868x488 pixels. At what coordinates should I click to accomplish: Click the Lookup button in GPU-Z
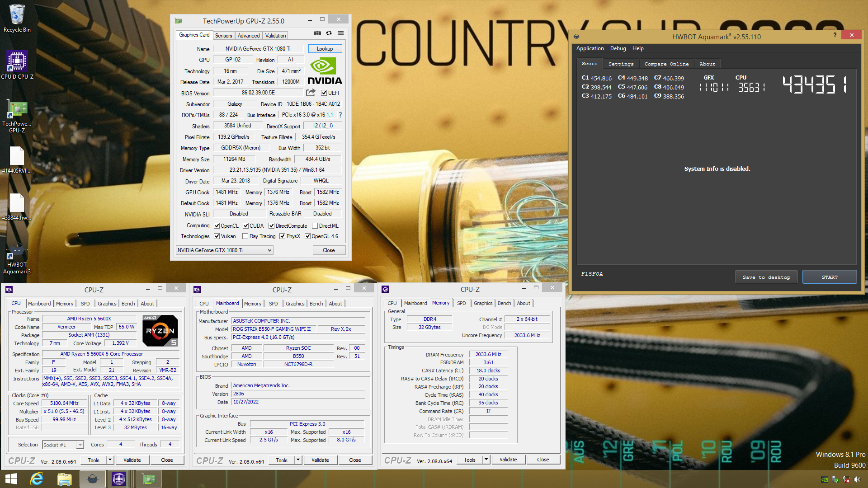tap(325, 49)
